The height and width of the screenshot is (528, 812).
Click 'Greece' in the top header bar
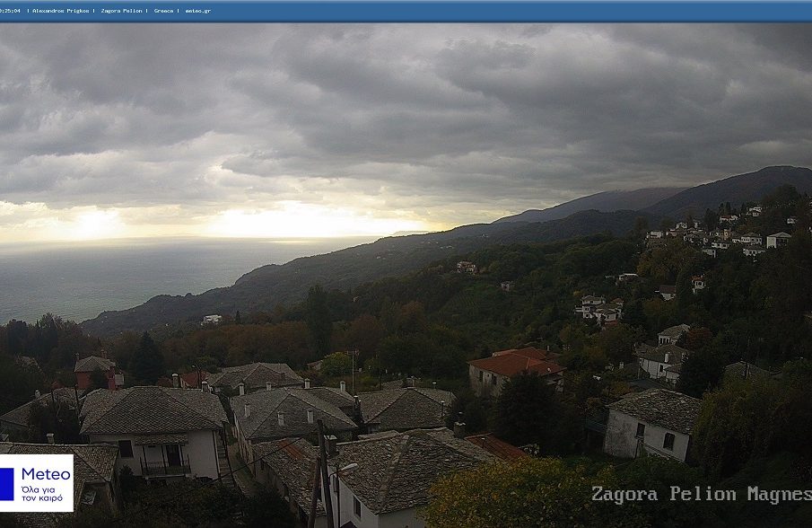[163, 11]
